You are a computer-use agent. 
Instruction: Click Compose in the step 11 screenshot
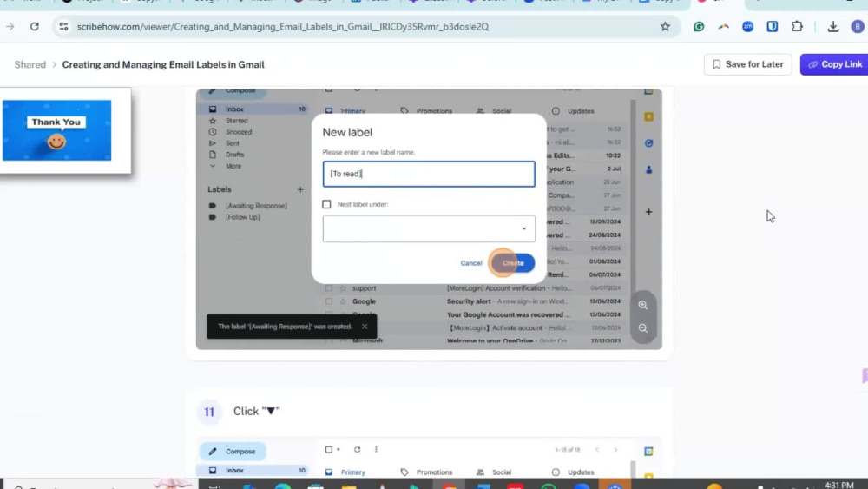coord(233,452)
